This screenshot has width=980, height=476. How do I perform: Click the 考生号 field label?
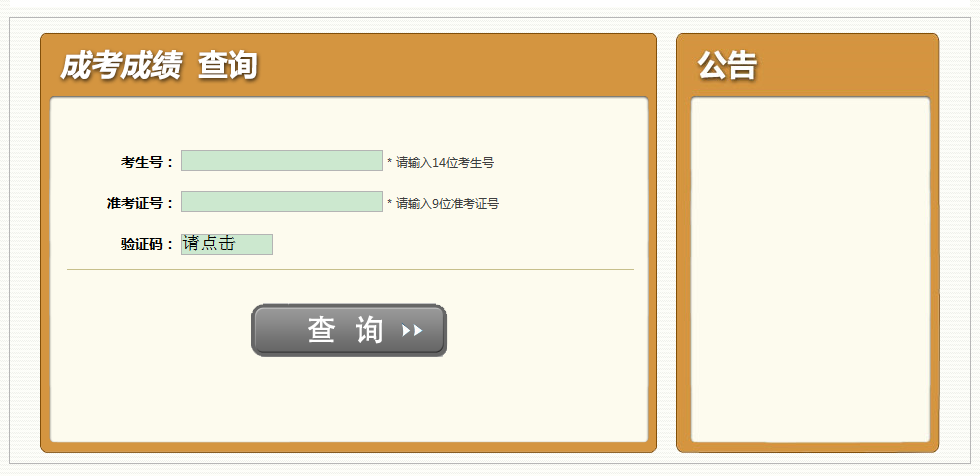point(147,162)
